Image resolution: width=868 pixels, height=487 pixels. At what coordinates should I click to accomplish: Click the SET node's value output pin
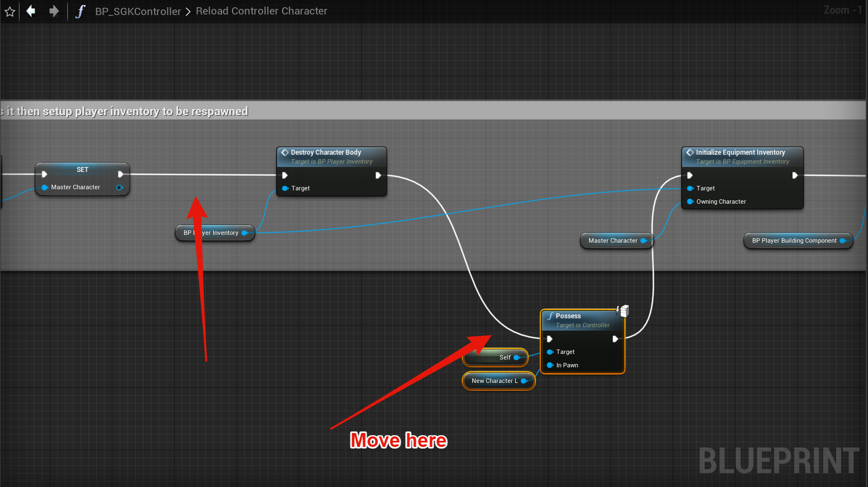pos(119,188)
